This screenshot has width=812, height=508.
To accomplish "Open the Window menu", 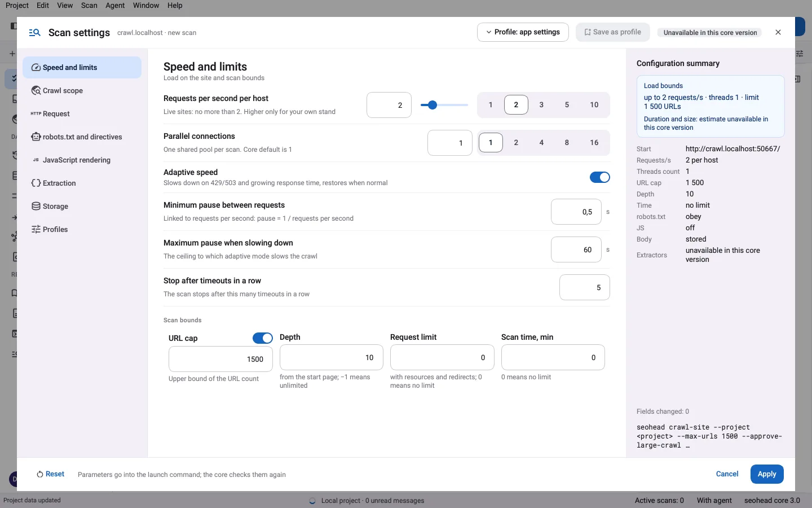I will 146,6.
